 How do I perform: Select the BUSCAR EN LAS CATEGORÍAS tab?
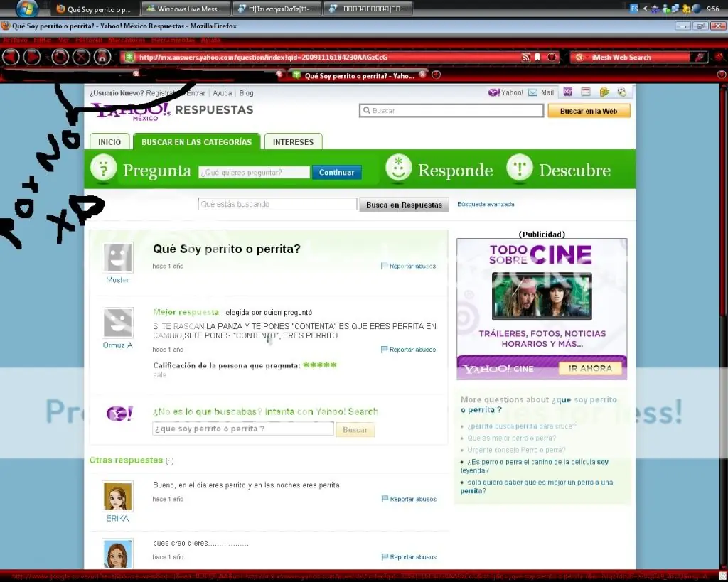[x=196, y=141]
